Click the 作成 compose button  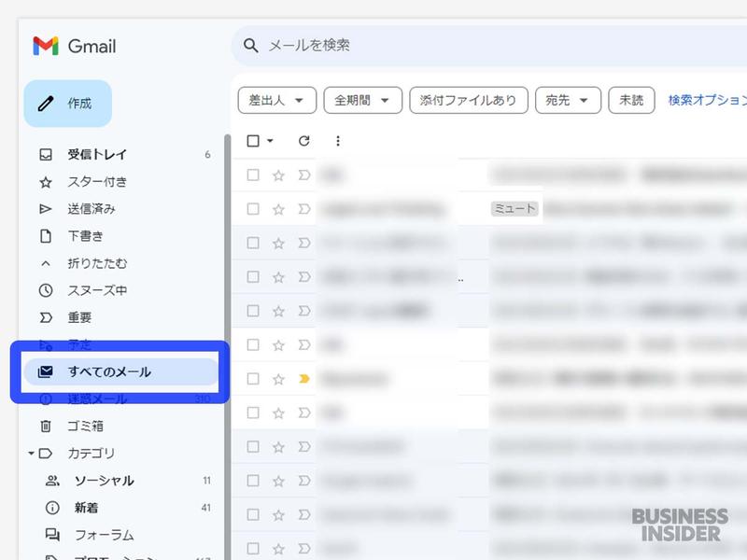coord(67,104)
